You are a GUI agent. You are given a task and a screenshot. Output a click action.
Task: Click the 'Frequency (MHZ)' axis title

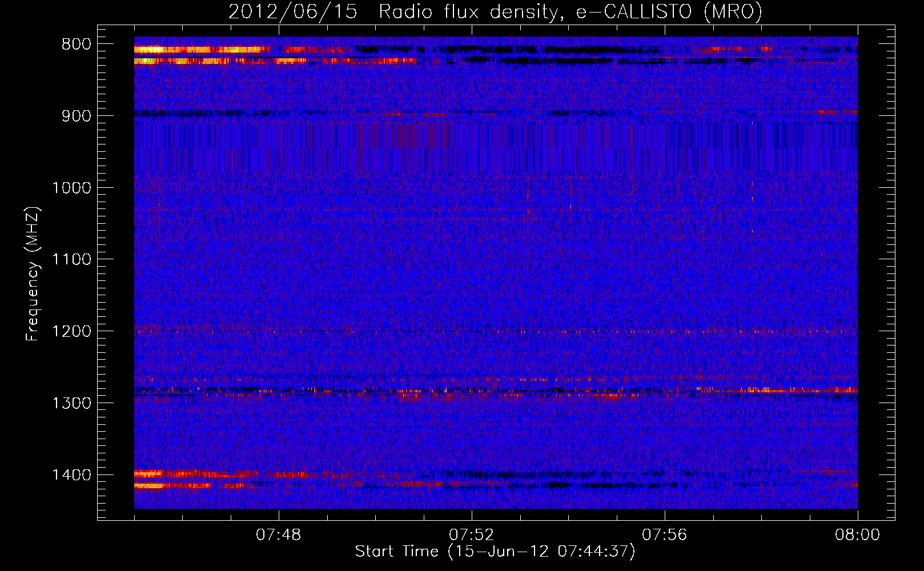(33, 274)
